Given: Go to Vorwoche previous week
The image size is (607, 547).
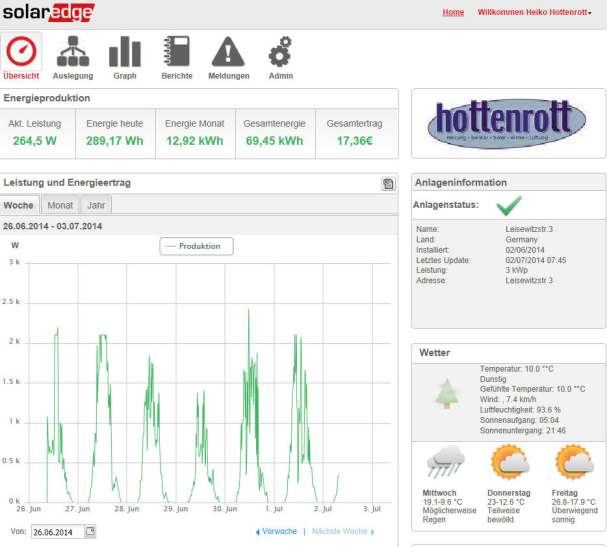Looking at the screenshot, I should pos(276,531).
